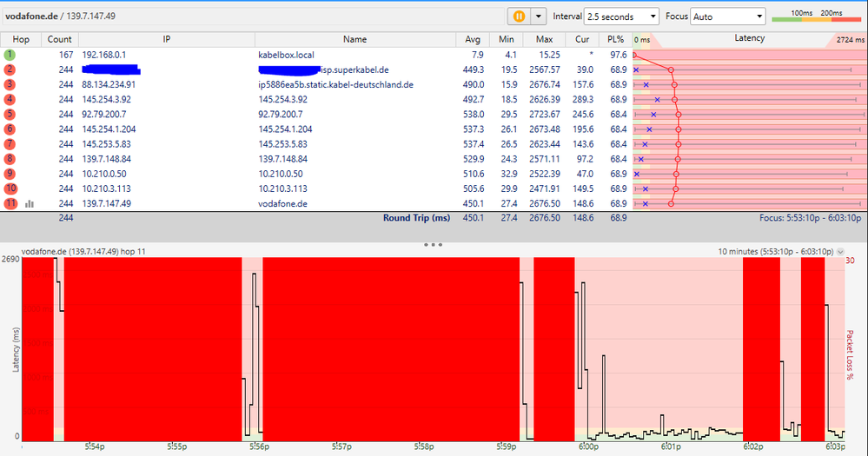868x456 pixels.
Task: Select the isp.superkabel.de name in hop 2
Action: (354, 70)
